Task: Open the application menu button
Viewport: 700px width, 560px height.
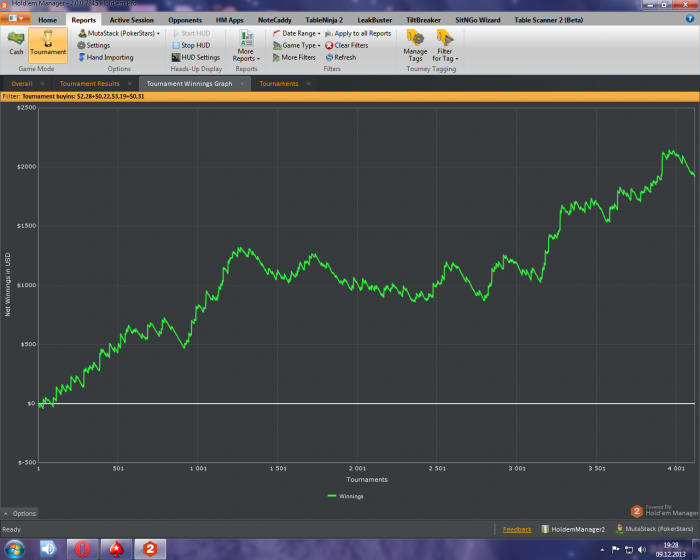Action: (x=15, y=18)
